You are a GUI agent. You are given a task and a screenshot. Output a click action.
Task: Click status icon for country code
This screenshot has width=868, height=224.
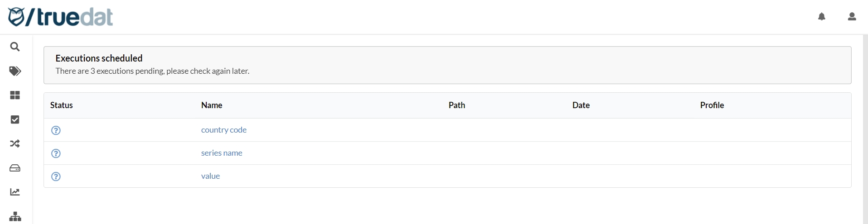point(56,130)
